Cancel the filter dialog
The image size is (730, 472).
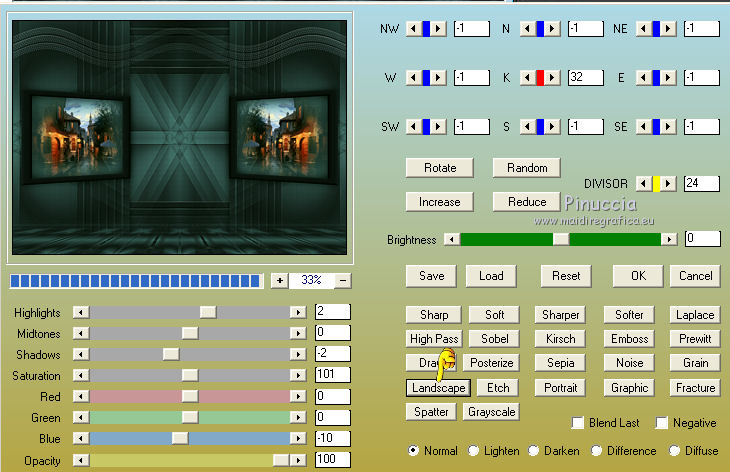coord(696,276)
